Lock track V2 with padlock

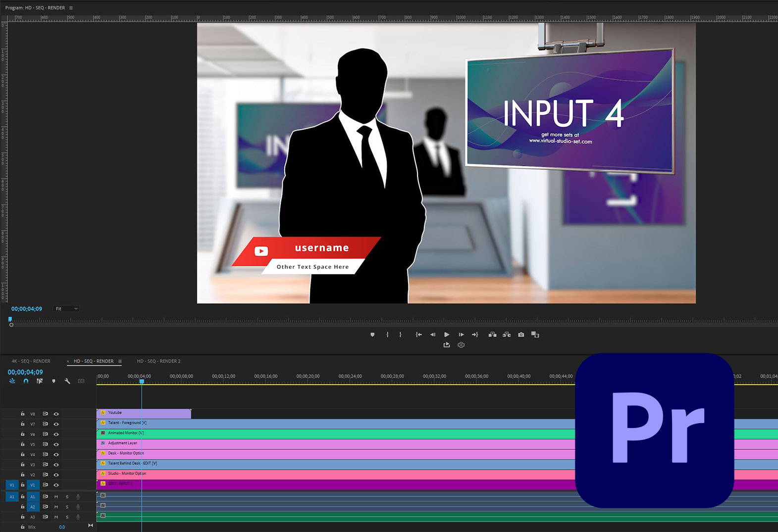(x=22, y=475)
